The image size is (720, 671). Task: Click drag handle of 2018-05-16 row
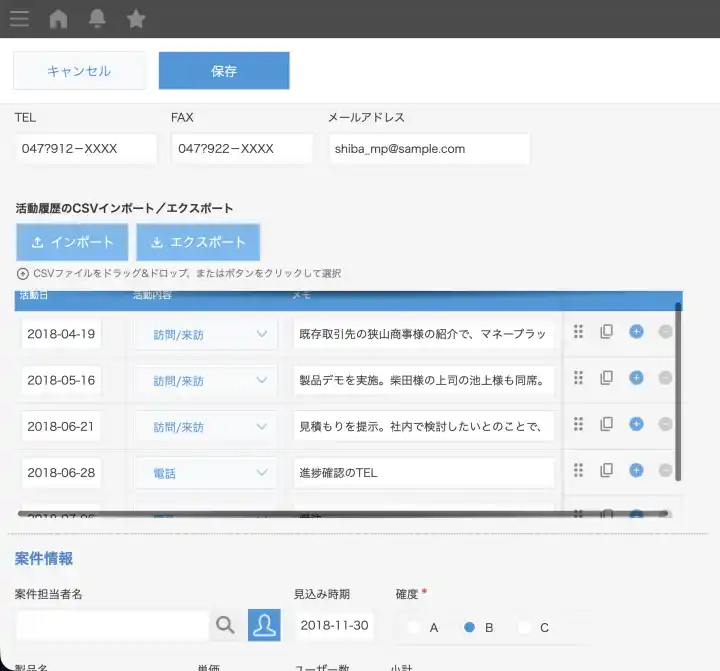point(579,378)
